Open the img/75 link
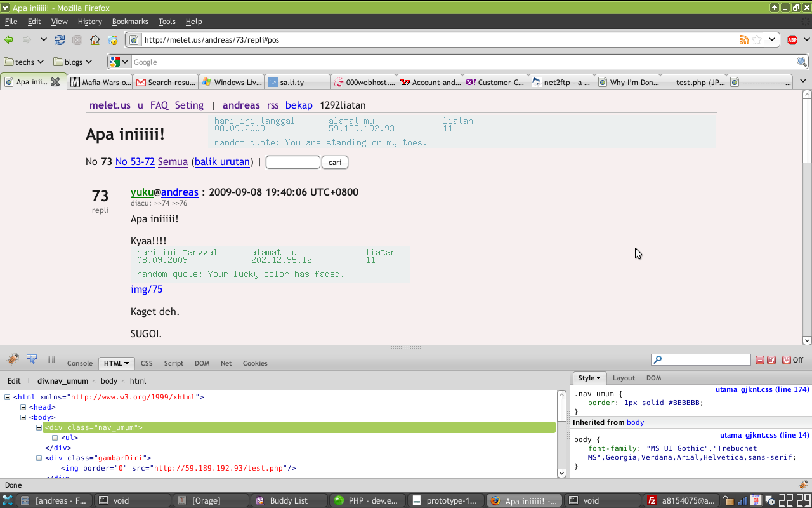812x508 pixels. [147, 290]
